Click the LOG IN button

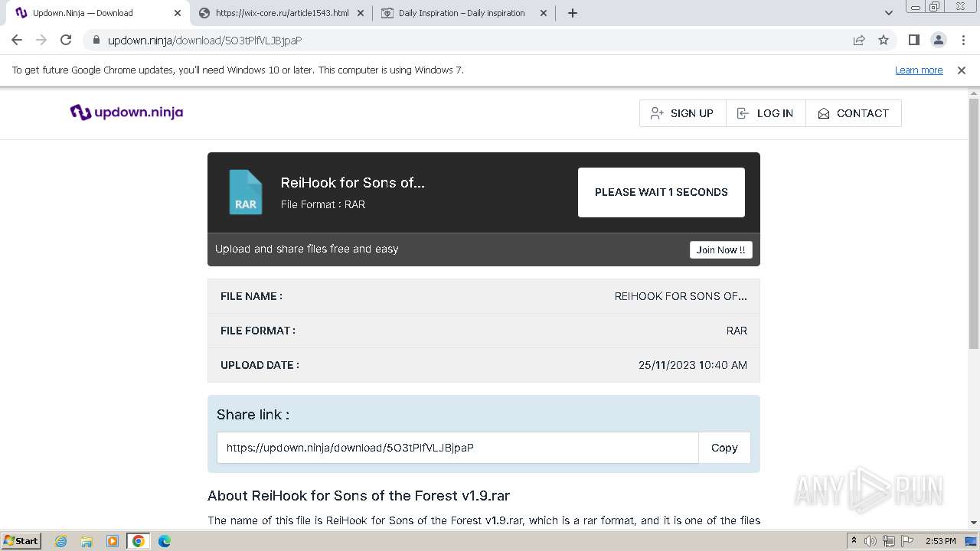pyautogui.click(x=766, y=113)
